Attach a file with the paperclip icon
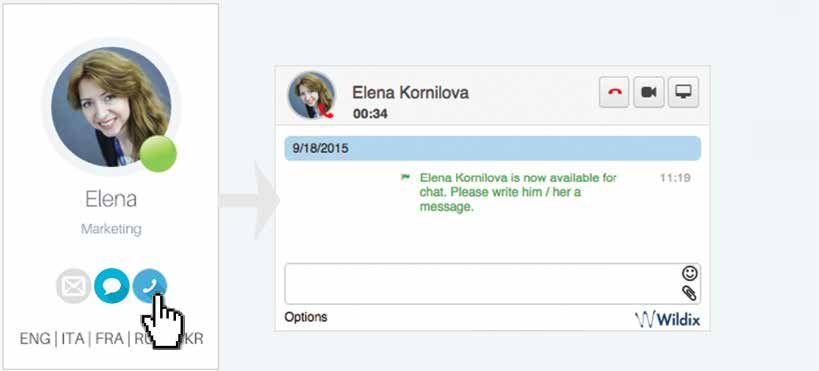The width and height of the screenshot is (819, 371). pos(689,293)
